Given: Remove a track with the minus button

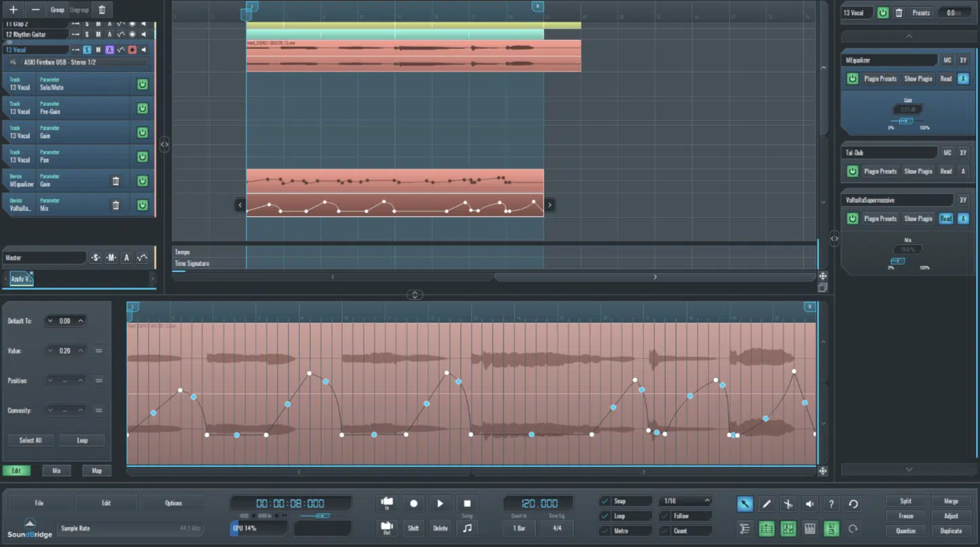Looking at the screenshot, I should click(x=35, y=10).
